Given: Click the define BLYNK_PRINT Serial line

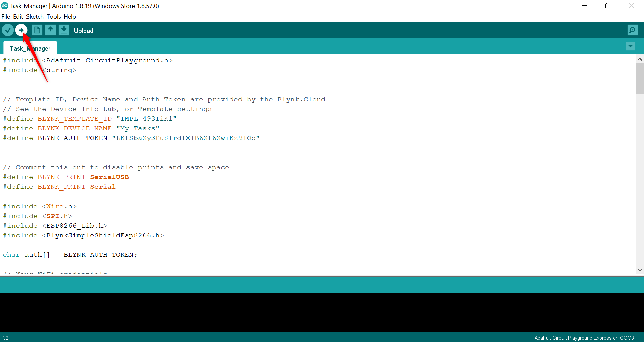Looking at the screenshot, I should click(59, 187).
